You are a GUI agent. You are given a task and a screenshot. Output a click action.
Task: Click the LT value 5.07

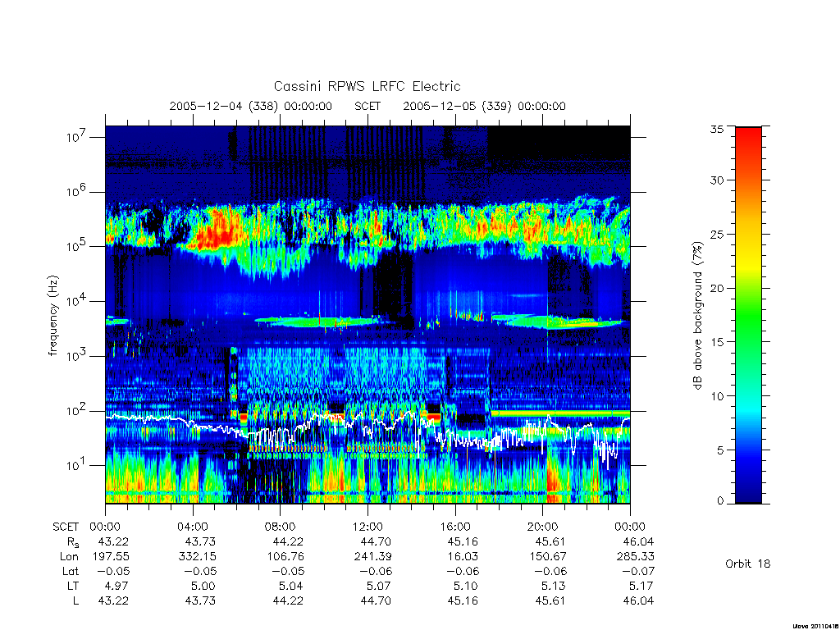coord(379,586)
